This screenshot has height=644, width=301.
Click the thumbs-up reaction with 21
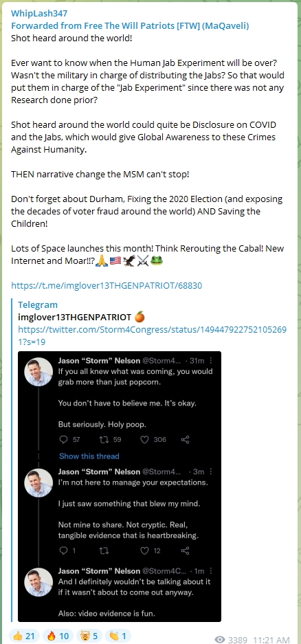tap(25, 636)
